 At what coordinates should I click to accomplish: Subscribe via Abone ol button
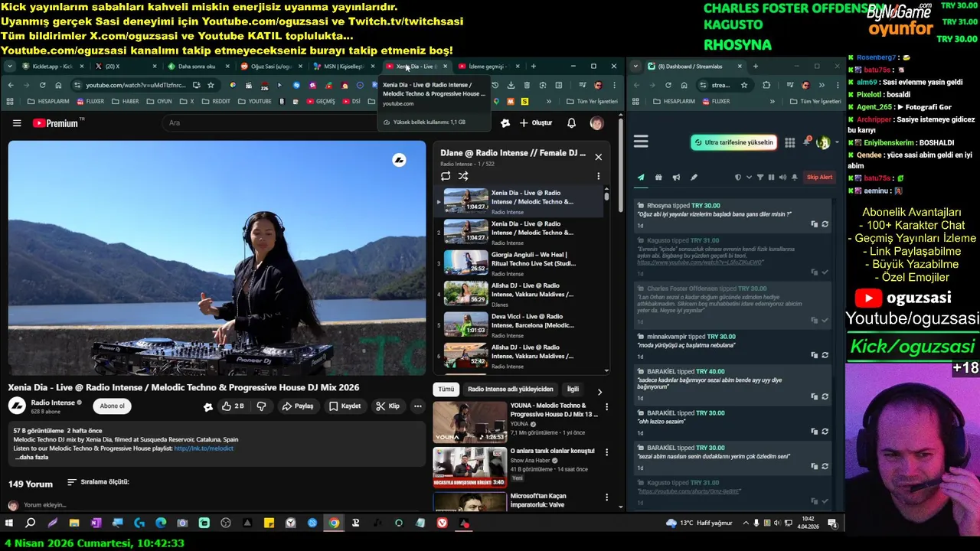point(112,406)
